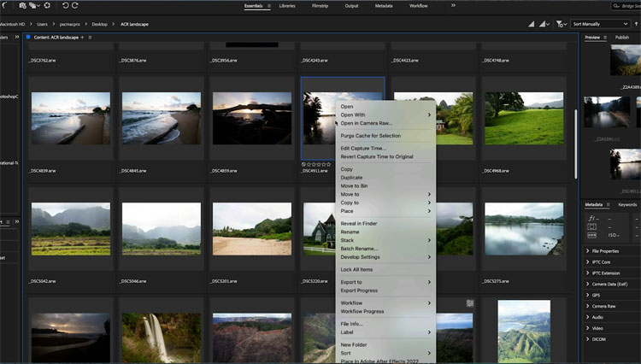
Task: Expand hidden workspaces double-chevron in top bar
Action: pyautogui.click(x=453, y=5)
